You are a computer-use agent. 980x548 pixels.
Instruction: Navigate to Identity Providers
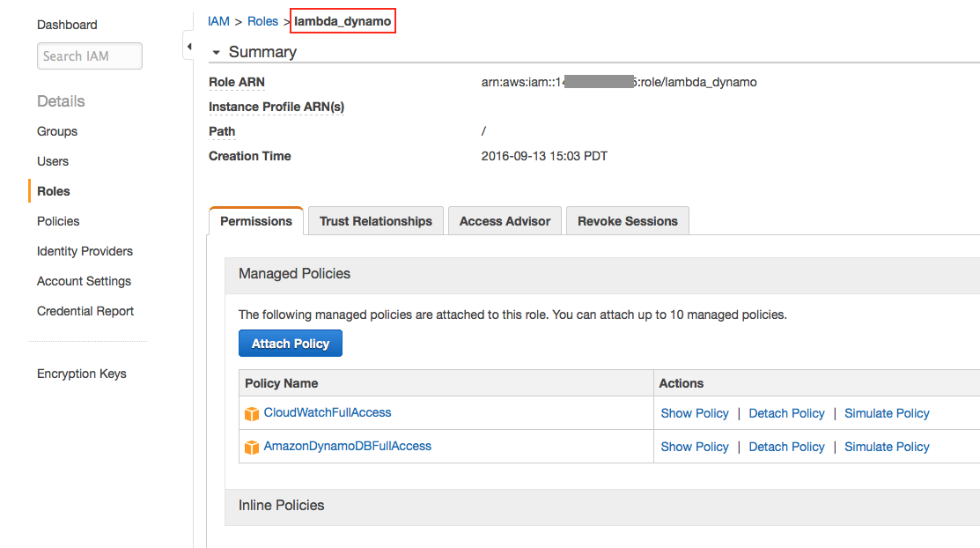coord(85,251)
